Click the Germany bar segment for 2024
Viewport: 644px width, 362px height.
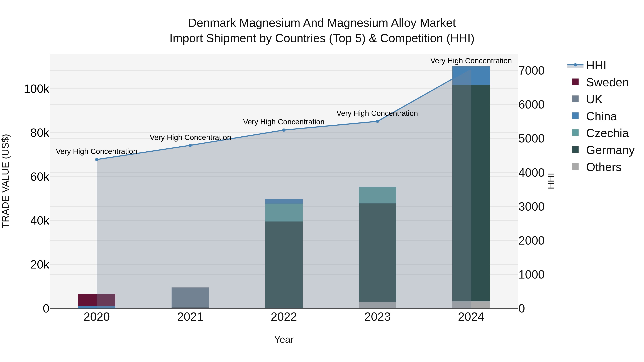(471, 193)
